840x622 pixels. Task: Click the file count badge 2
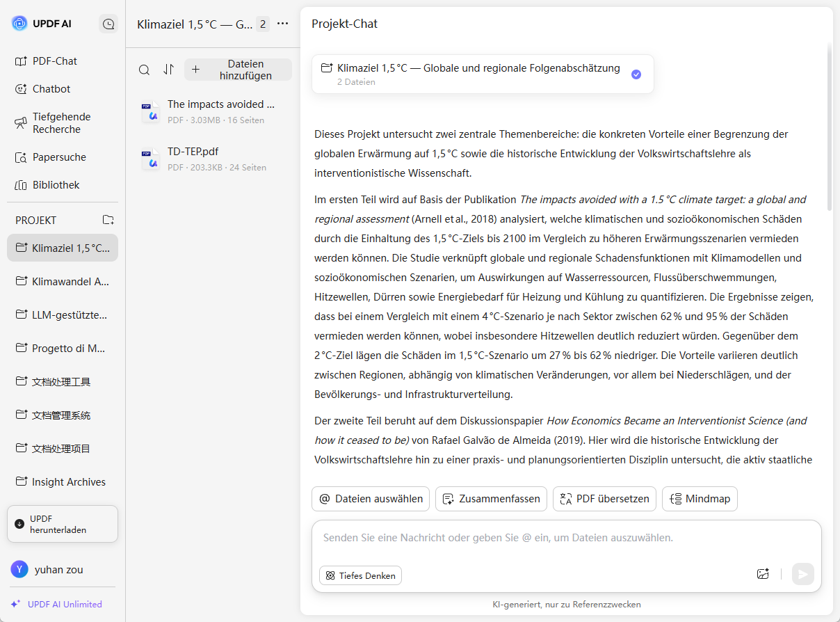pyautogui.click(x=263, y=24)
